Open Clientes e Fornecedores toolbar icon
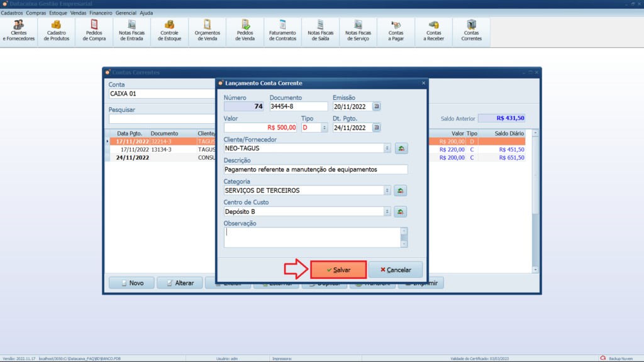 pos(19,30)
